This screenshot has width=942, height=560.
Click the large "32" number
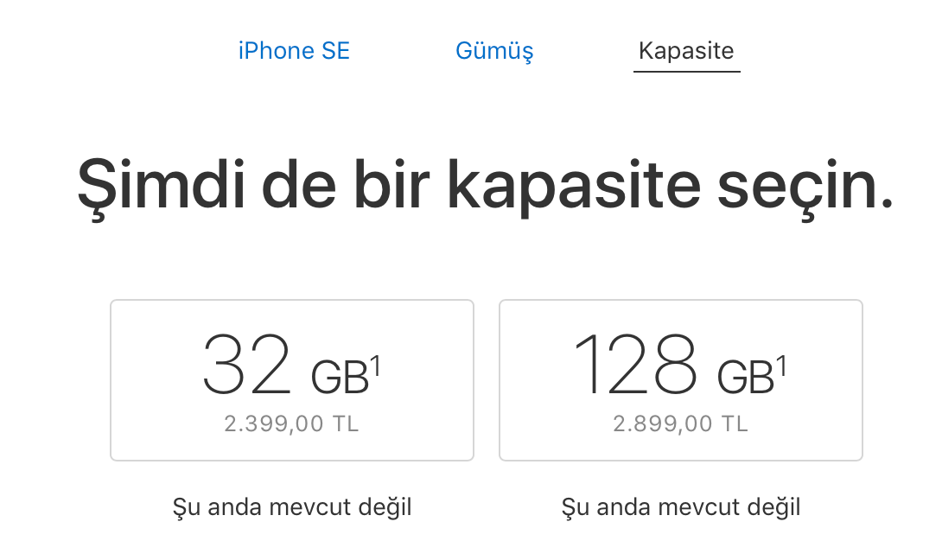point(248,364)
